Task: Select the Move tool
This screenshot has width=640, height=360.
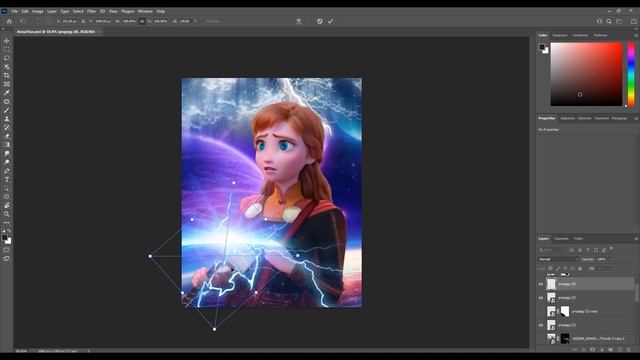Action: 7,41
